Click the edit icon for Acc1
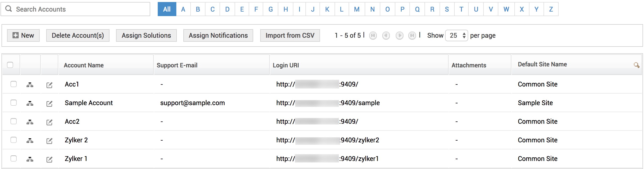This screenshot has height=169, width=644. tap(49, 85)
